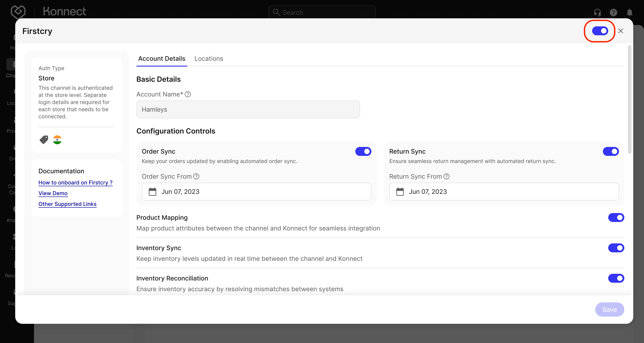This screenshot has height=343, width=644.
Task: Disable Inventory Reconciliation toggle
Action: point(616,278)
